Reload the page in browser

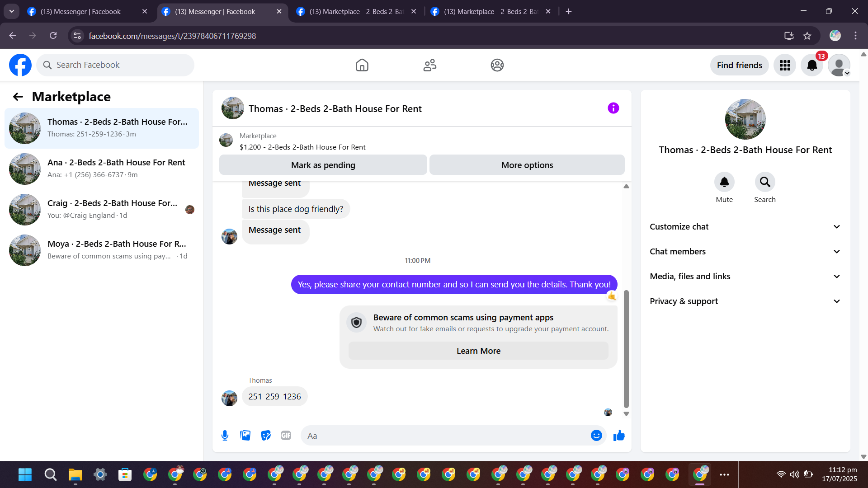pyautogui.click(x=53, y=36)
